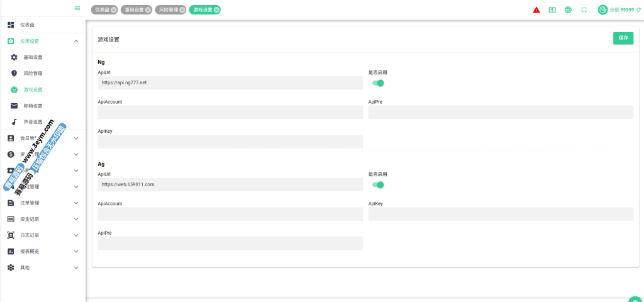The width and height of the screenshot is (644, 302).
Task: Click the green phone avatar icon
Action: 602,10
